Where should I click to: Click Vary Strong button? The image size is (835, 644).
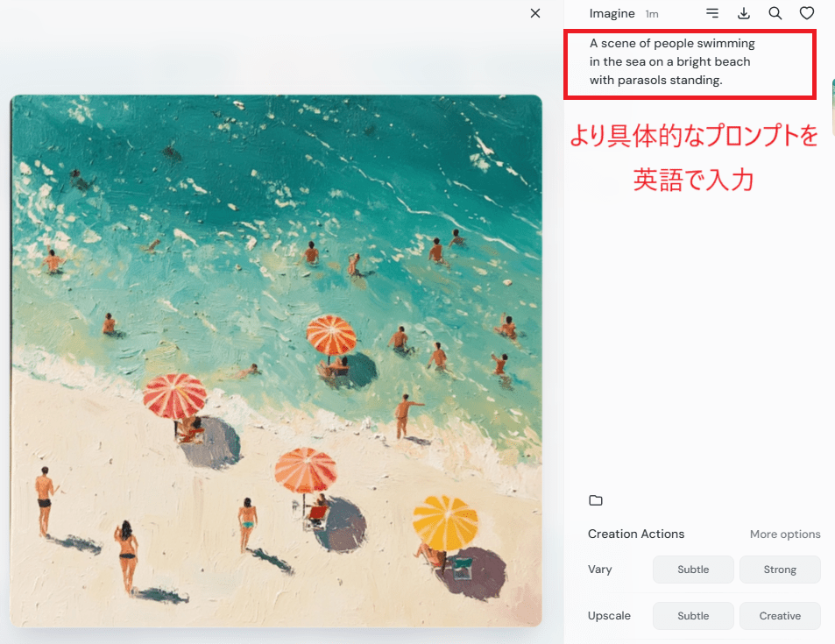click(780, 570)
